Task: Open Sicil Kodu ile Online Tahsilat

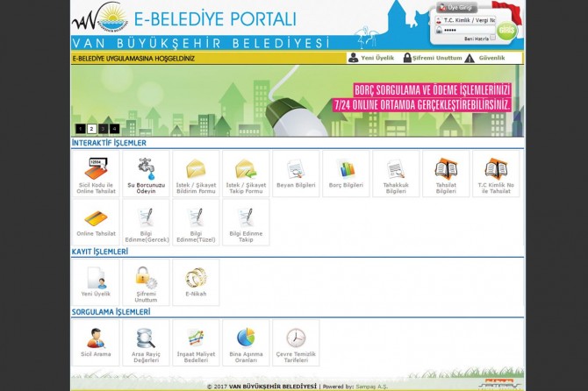Action: coord(96,174)
